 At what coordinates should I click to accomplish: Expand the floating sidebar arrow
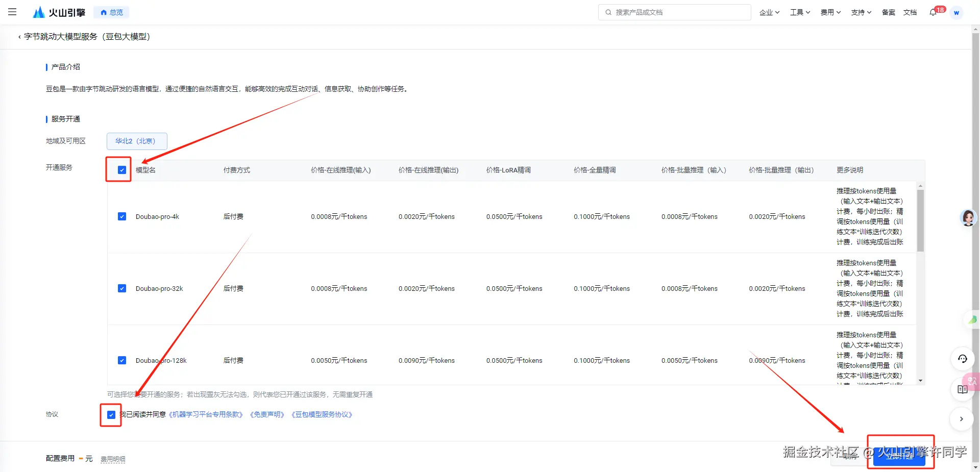pos(962,419)
